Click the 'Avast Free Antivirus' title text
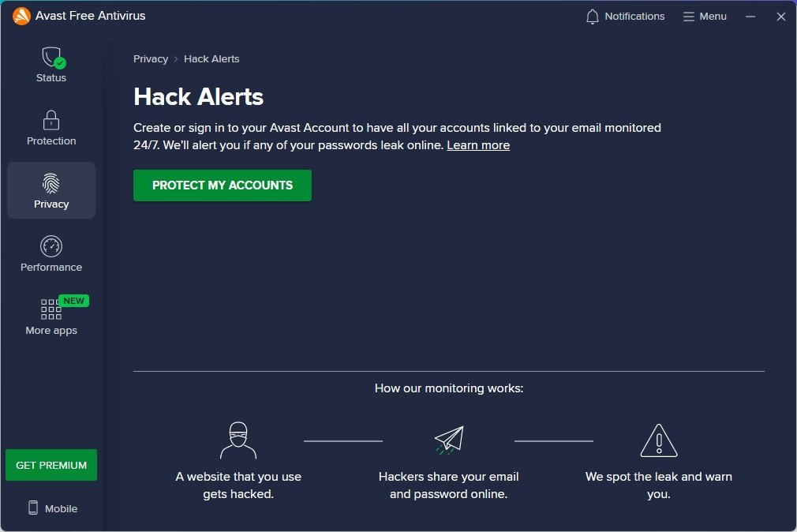 click(x=91, y=16)
